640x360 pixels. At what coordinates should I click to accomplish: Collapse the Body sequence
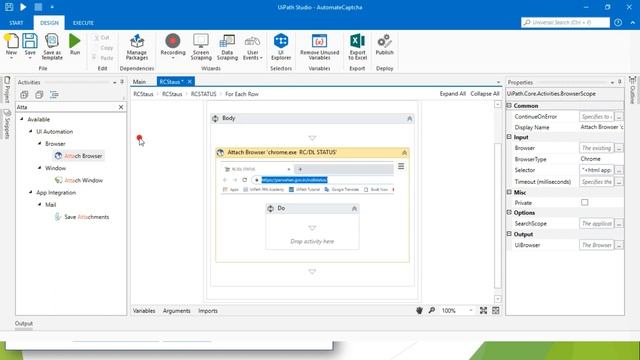[409, 118]
